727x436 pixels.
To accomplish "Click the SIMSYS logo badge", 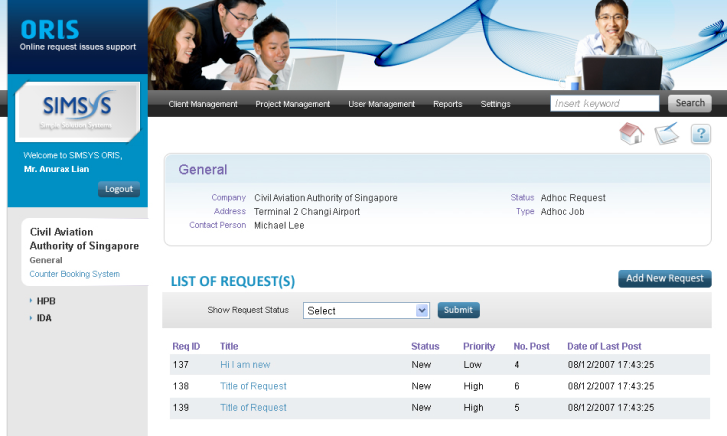I will click(x=77, y=112).
